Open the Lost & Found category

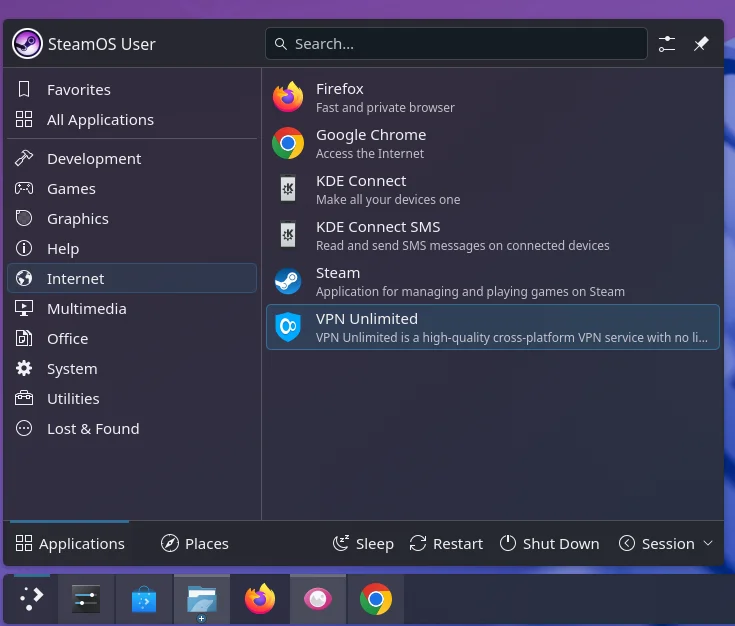pyautogui.click(x=132, y=429)
